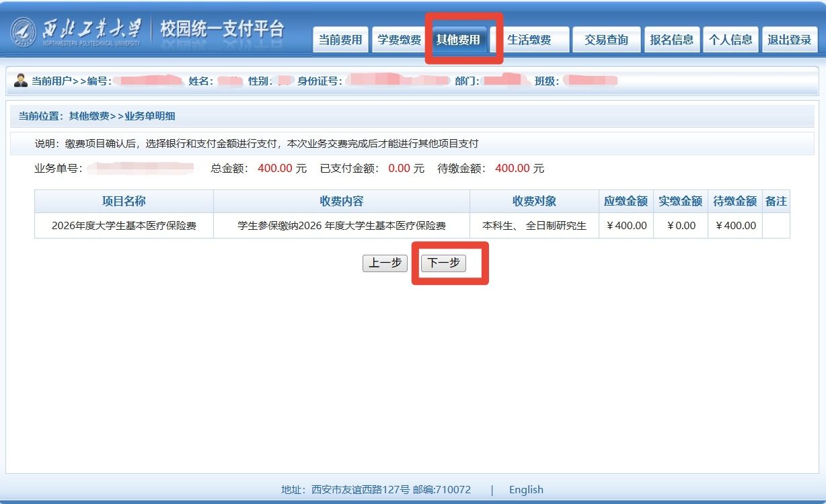Click the 备注 column header
Viewport: 826px width, 504px height.
(776, 201)
